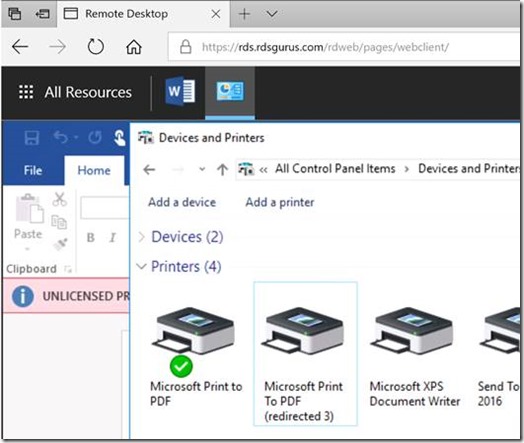This screenshot has width=524, height=443.
Task: Click the Touch/Mouse mode icon in Word
Action: click(x=119, y=138)
